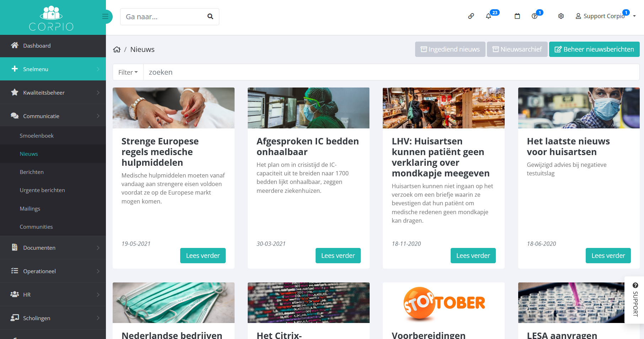The width and height of the screenshot is (644, 339).
Task: Collapse the Communicatie section
Action: 53,116
